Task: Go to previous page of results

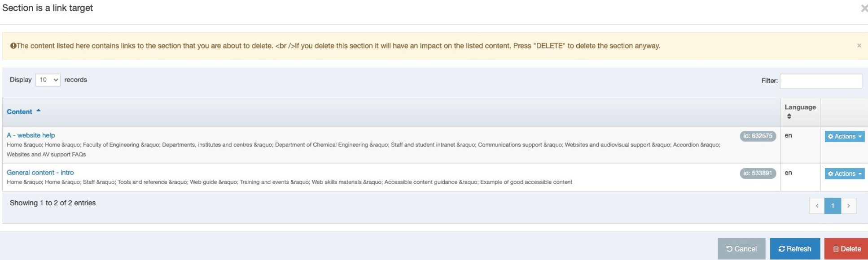Action: click(x=817, y=206)
